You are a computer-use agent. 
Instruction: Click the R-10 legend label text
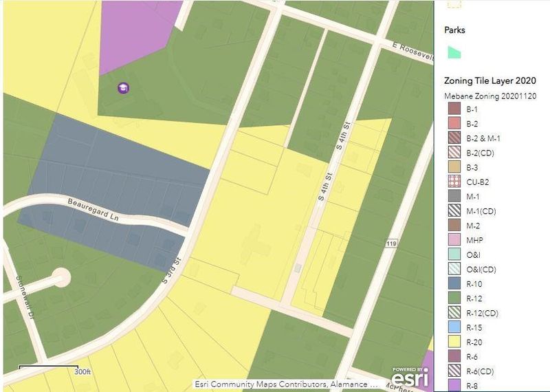(474, 284)
